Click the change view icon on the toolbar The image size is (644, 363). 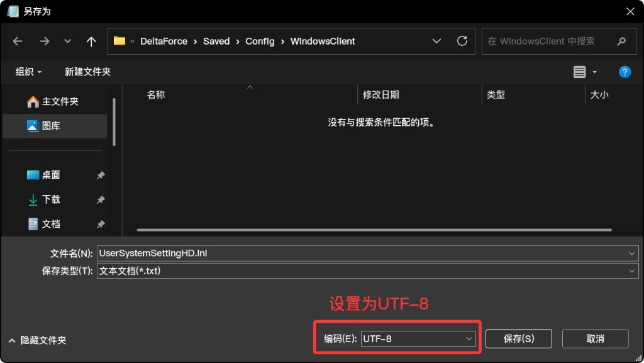(579, 71)
